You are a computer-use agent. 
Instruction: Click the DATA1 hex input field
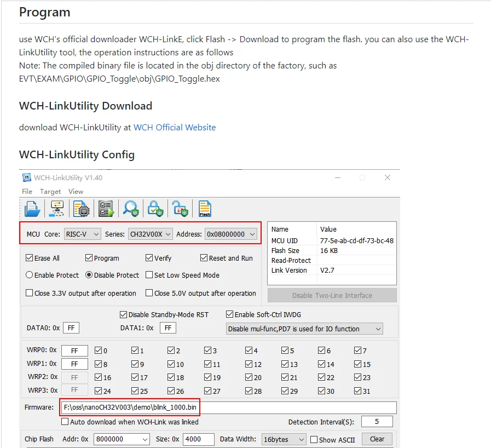pyautogui.click(x=168, y=328)
